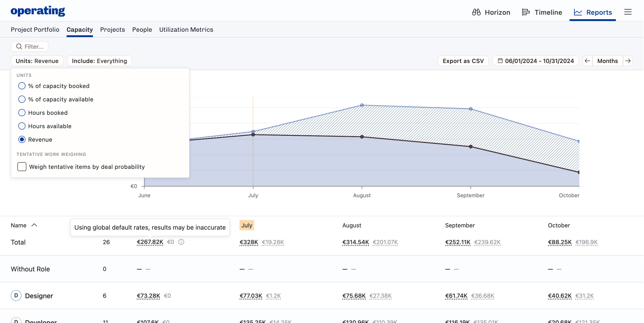The width and height of the screenshot is (644, 323).
Task: Select 'Hours available' radio option
Action: point(22,126)
